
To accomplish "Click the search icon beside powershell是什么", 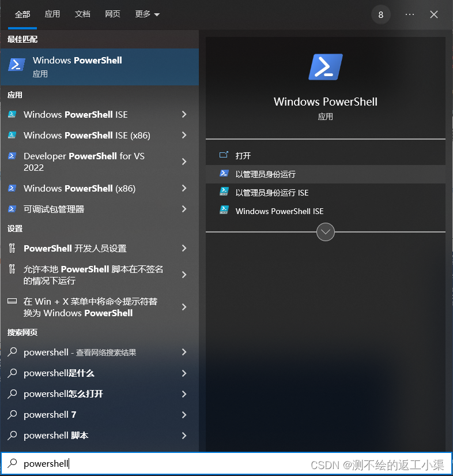I will pos(12,373).
